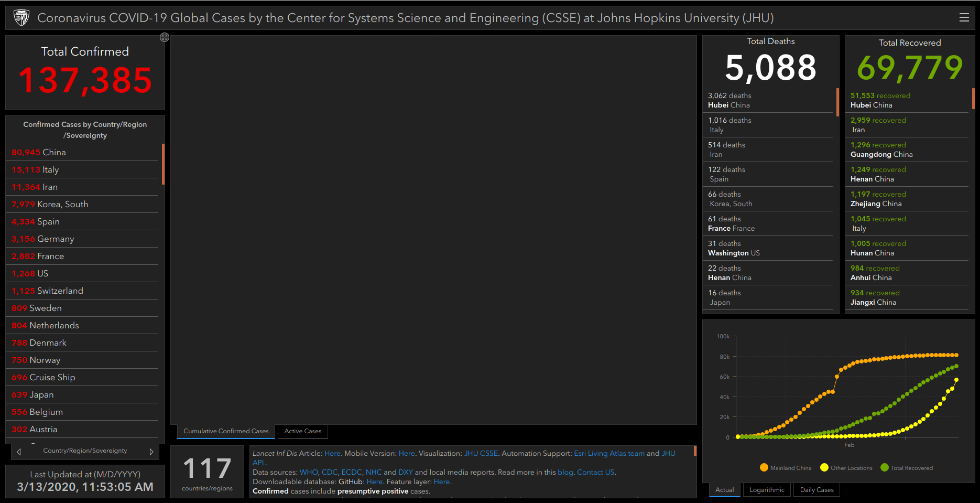Screen dimensions: 980x503
Task: Toggle Other Locations legend series
Action: (846, 468)
